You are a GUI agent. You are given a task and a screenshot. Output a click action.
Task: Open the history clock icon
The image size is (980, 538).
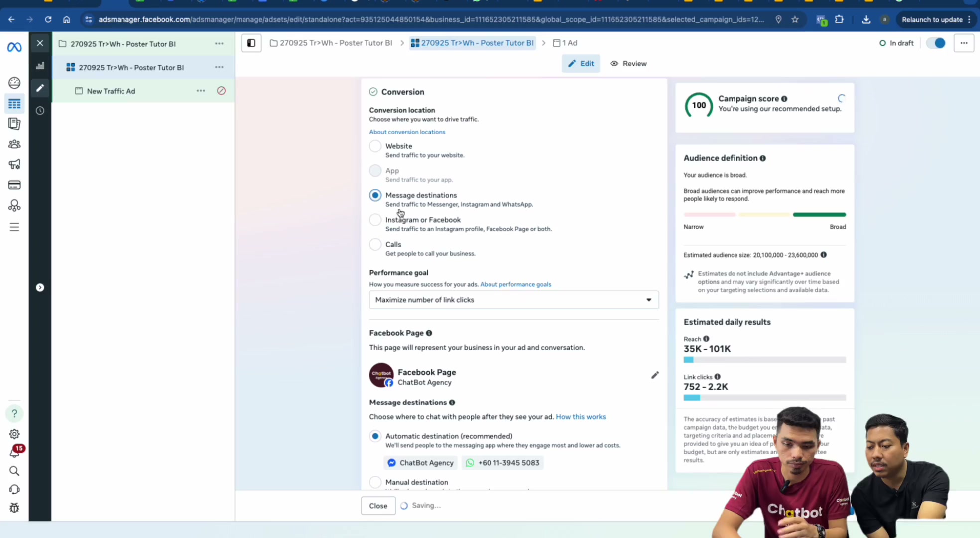[40, 111]
